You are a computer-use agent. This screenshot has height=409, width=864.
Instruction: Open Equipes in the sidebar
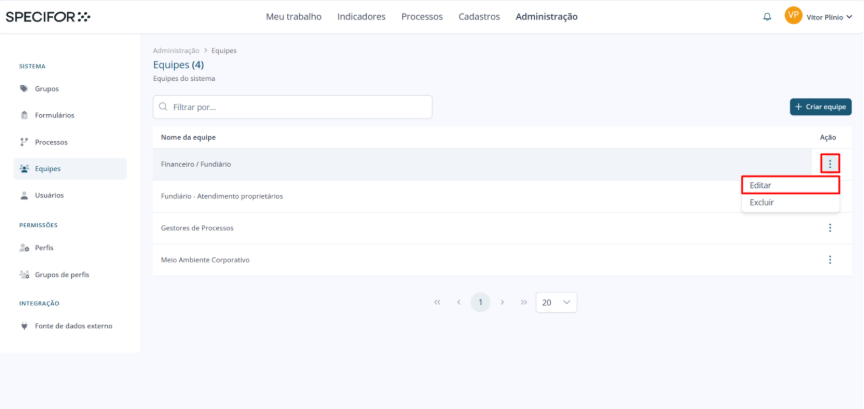70,169
